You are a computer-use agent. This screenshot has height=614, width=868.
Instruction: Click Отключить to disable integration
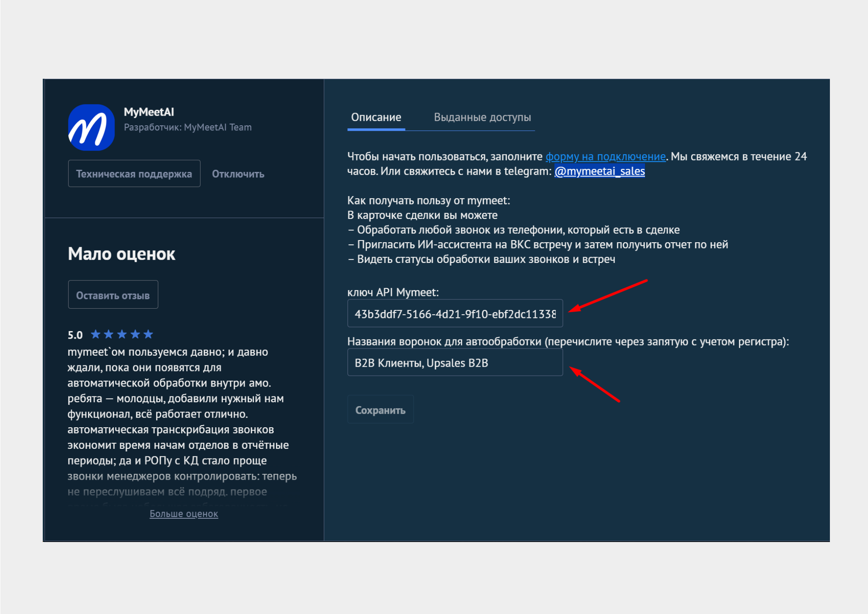tap(238, 174)
